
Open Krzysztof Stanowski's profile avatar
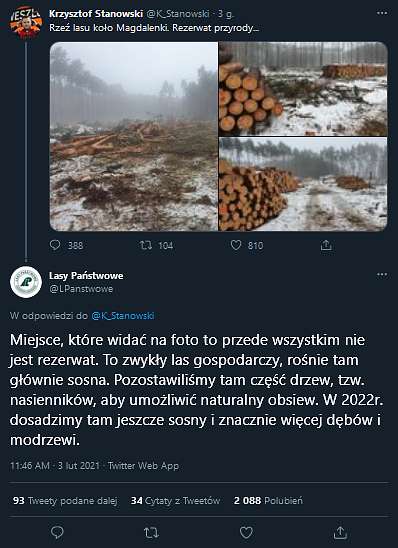pos(26,22)
